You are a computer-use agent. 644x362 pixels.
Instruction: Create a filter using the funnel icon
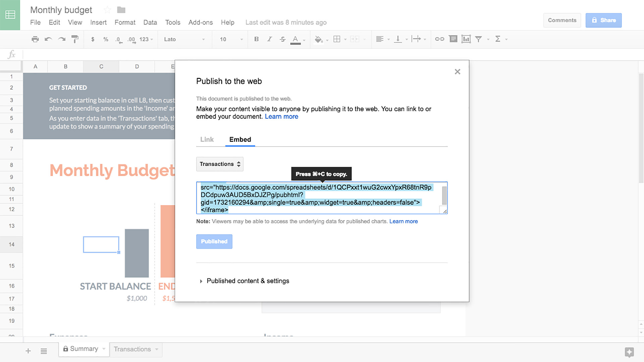pos(479,39)
